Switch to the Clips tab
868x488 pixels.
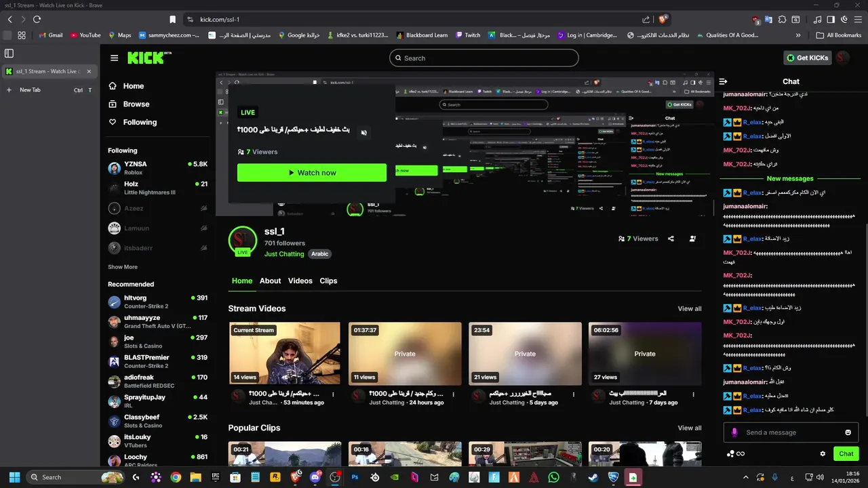coord(328,281)
